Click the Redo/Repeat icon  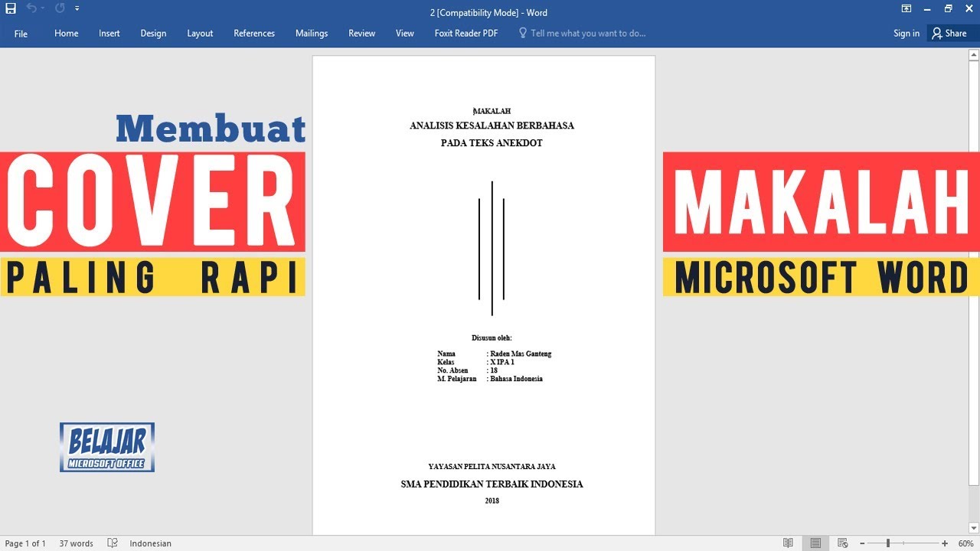pyautogui.click(x=60, y=8)
